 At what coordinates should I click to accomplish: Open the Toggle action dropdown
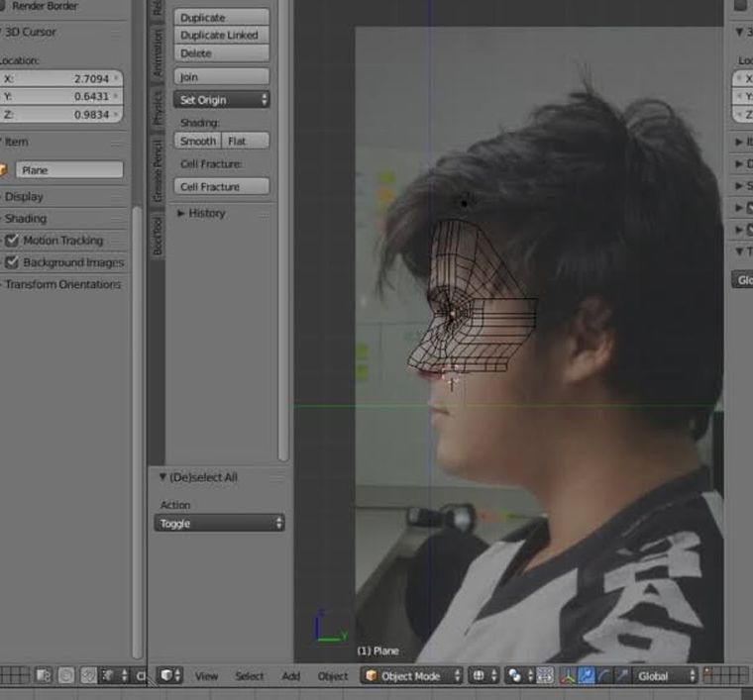220,523
